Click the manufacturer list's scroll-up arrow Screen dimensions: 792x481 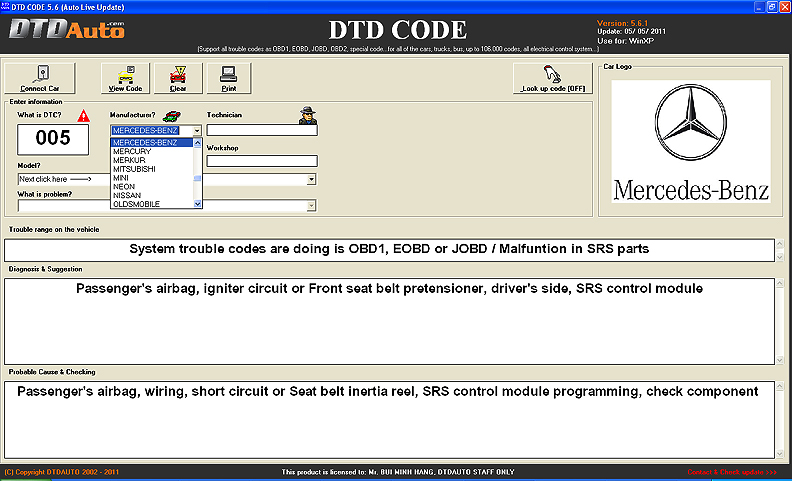point(197,143)
